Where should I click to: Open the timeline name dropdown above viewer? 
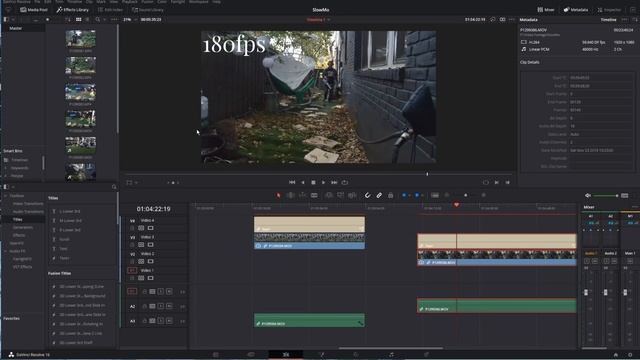click(x=318, y=20)
